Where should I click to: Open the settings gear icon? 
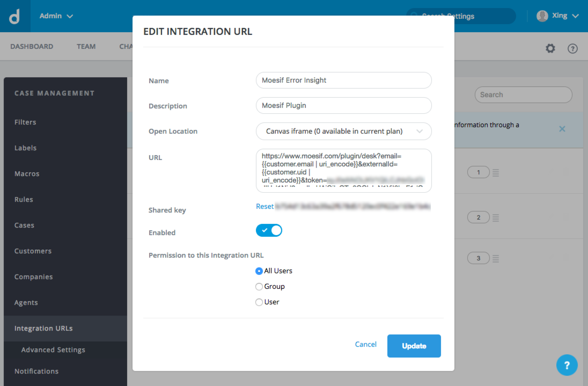tap(550, 48)
